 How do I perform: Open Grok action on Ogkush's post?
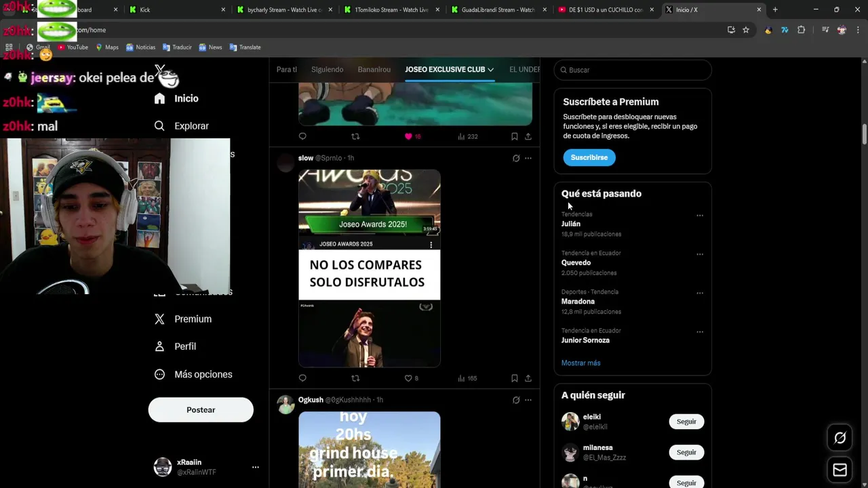point(516,400)
